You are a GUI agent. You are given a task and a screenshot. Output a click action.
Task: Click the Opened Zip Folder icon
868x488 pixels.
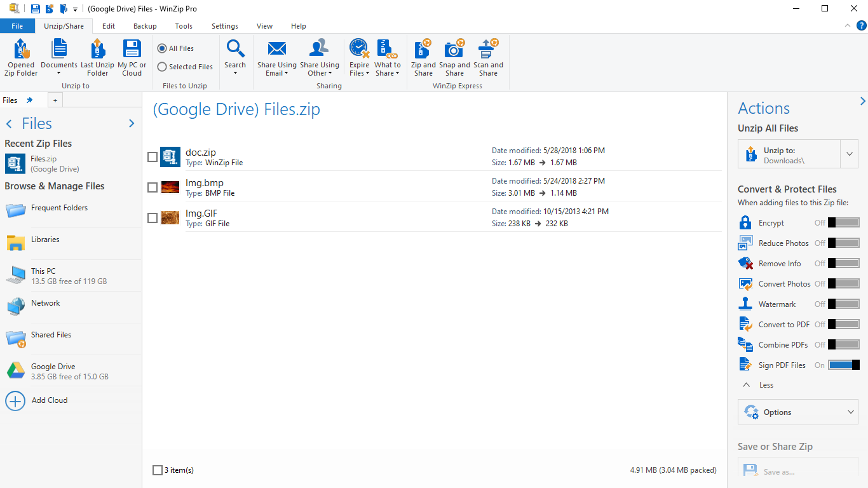point(22,50)
